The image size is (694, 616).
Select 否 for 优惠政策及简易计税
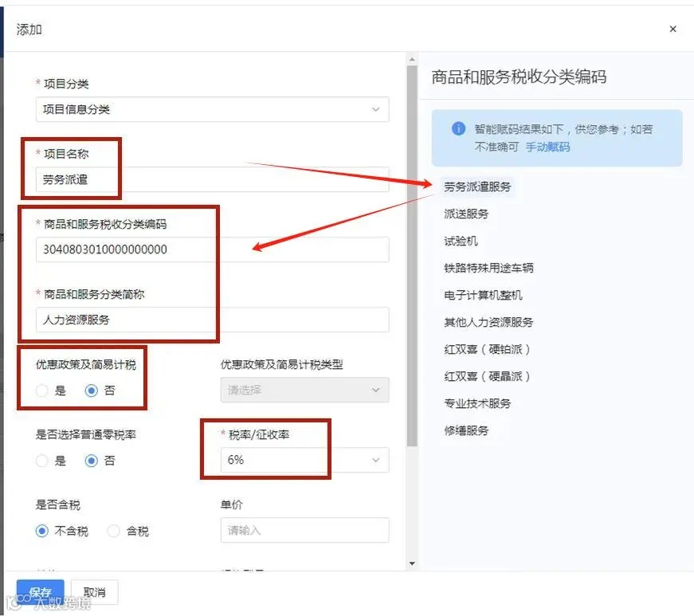tap(92, 390)
